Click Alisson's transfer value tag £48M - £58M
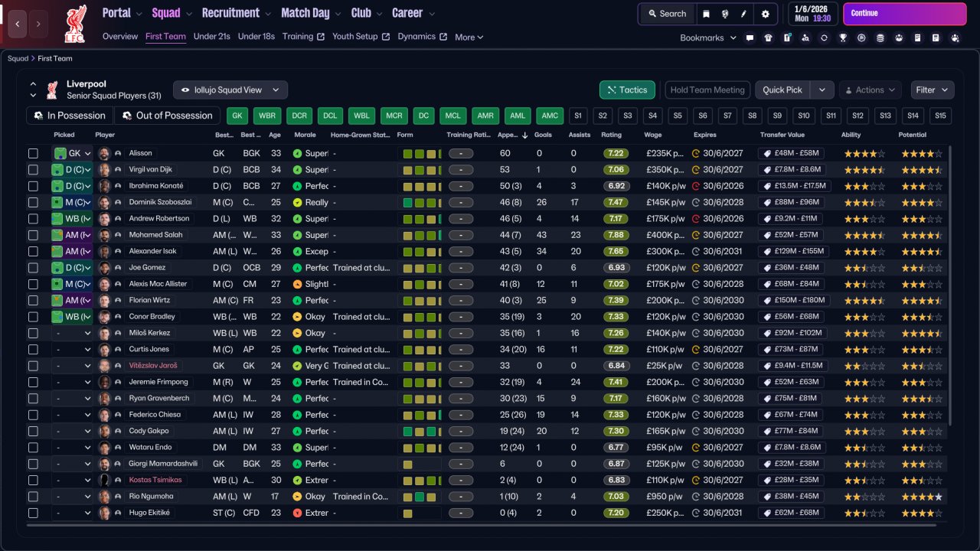980x551 pixels. click(x=791, y=153)
